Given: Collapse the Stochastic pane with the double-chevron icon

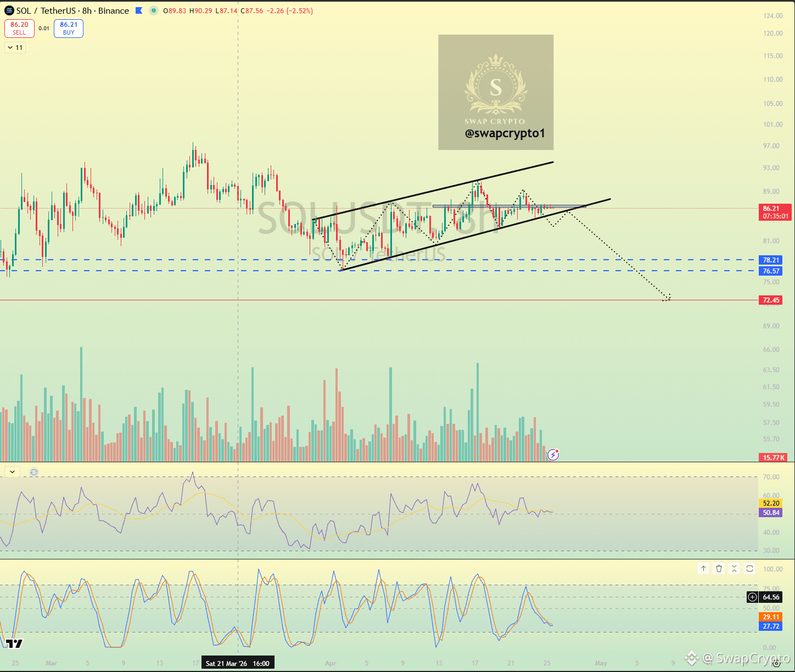Looking at the screenshot, I should [734, 568].
